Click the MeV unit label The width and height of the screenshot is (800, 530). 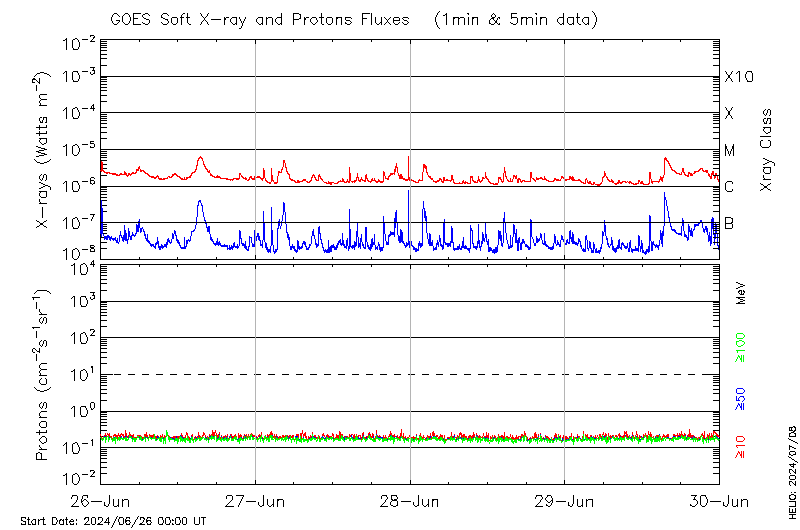point(741,293)
